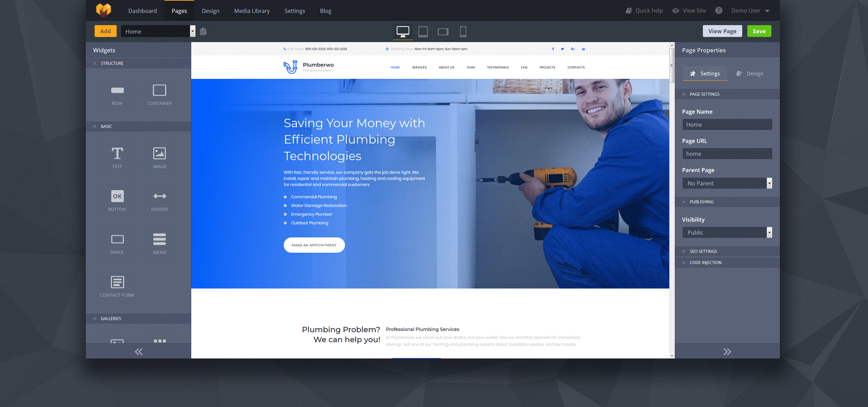
Task: Open the Blog menu item
Action: [325, 11]
